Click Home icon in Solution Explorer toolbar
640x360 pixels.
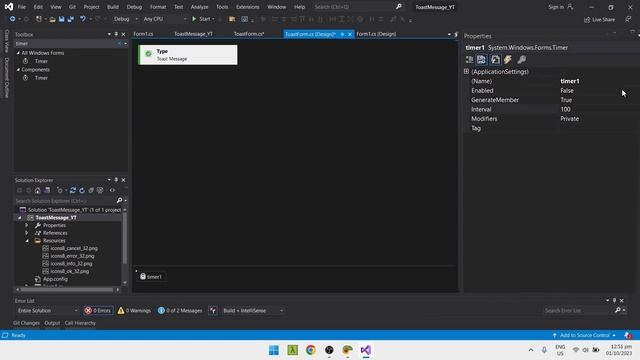coord(38,190)
